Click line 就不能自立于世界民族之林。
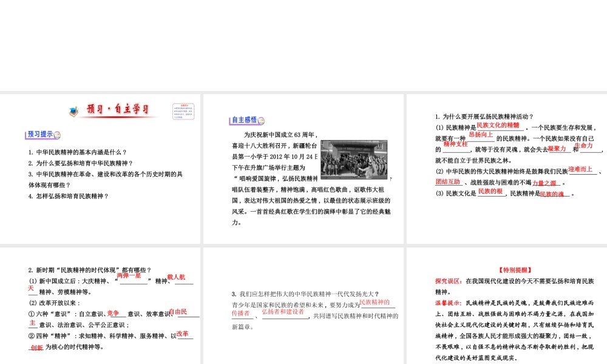The width and height of the screenshot is (607, 364). click(474, 160)
